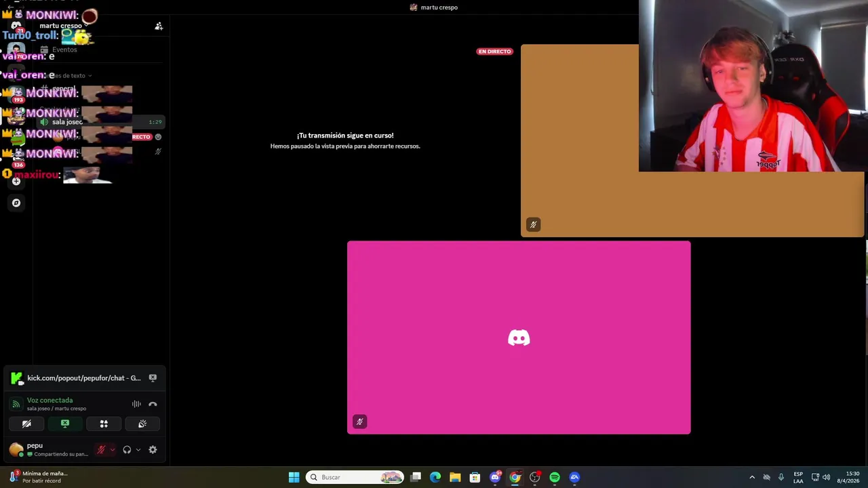Open the discover servers compass icon

(x=16, y=203)
